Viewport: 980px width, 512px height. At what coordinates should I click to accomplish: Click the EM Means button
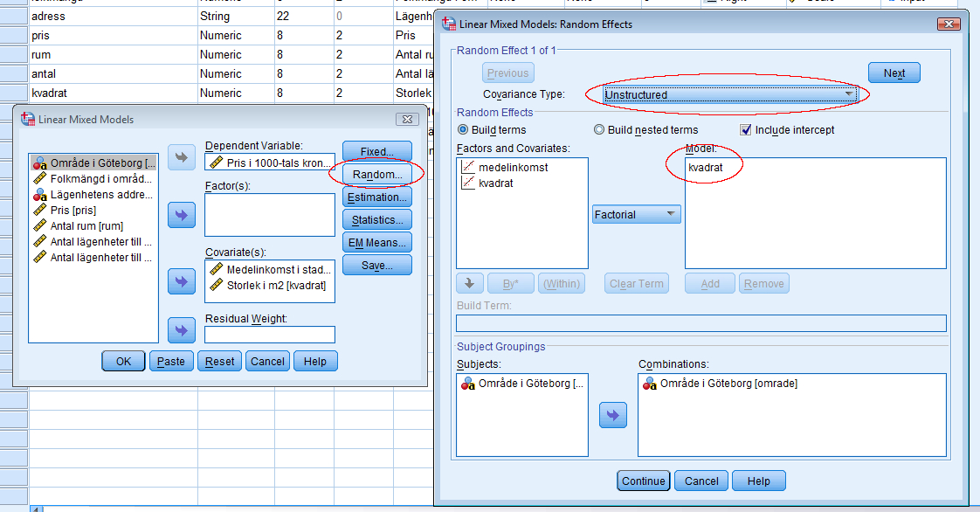[376, 243]
